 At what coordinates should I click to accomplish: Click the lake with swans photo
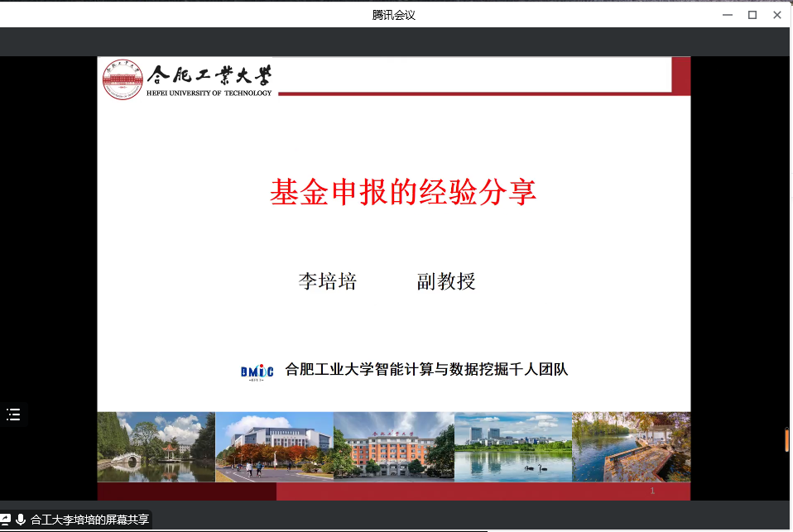(513, 447)
